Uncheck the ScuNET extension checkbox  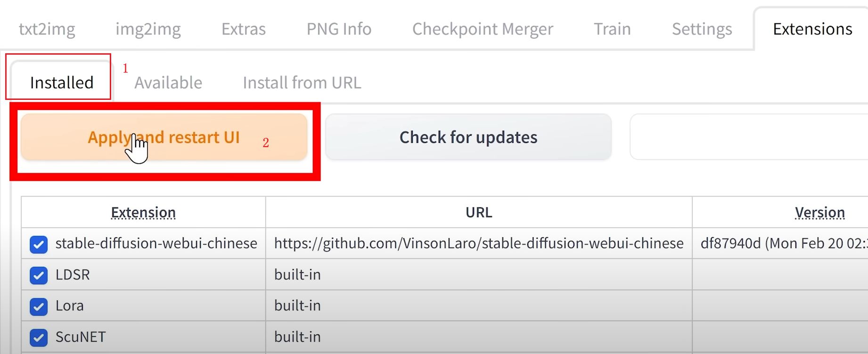tap(39, 338)
